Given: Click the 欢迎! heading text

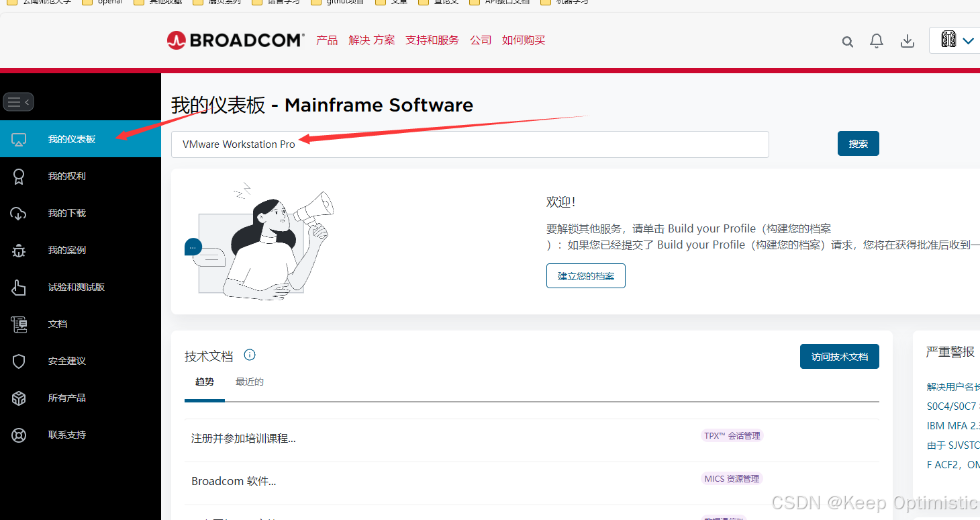Looking at the screenshot, I should [x=561, y=202].
